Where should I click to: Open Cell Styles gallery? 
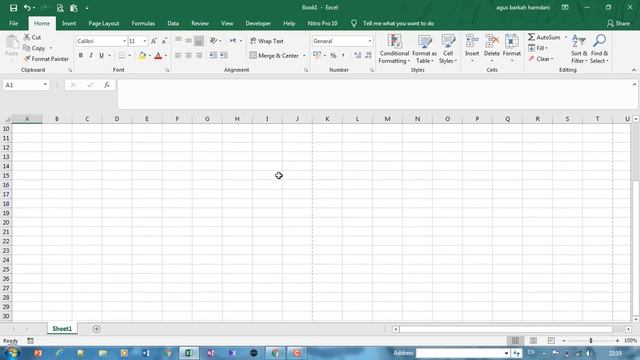point(448,49)
